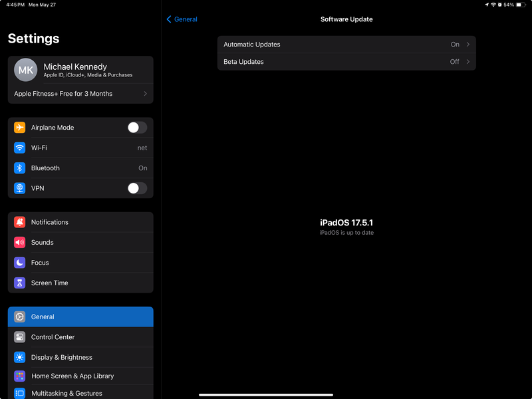The width and height of the screenshot is (532, 399).
Task: Open Wi-Fi settings showing net
Action: pyautogui.click(x=80, y=148)
